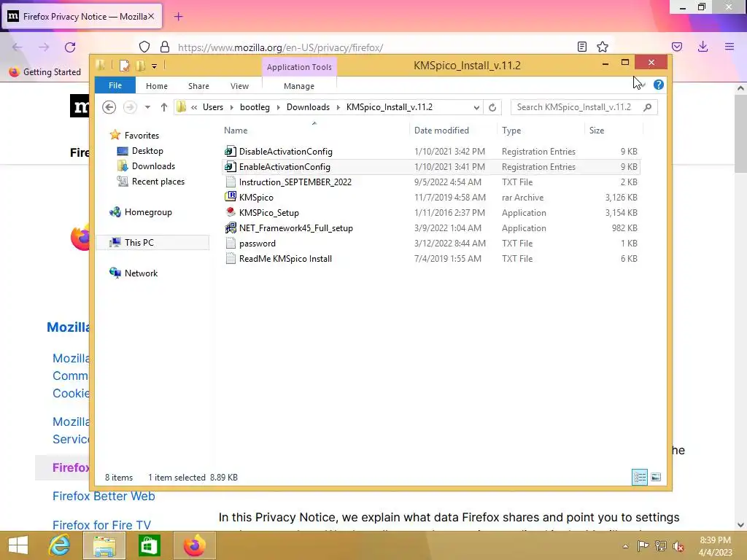The image size is (747, 560).
Task: Open the recent locations dropdown
Action: tap(147, 107)
